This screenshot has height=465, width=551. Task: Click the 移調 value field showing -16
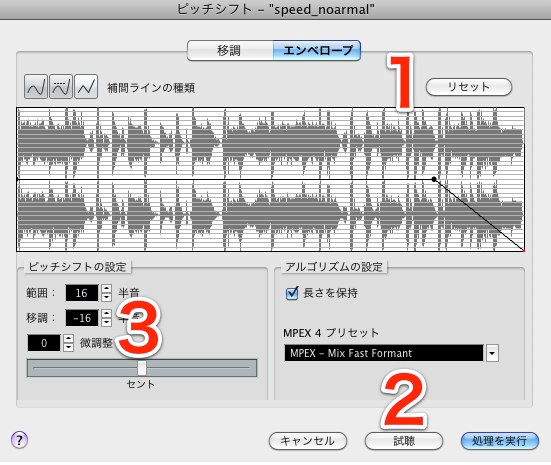pos(82,318)
